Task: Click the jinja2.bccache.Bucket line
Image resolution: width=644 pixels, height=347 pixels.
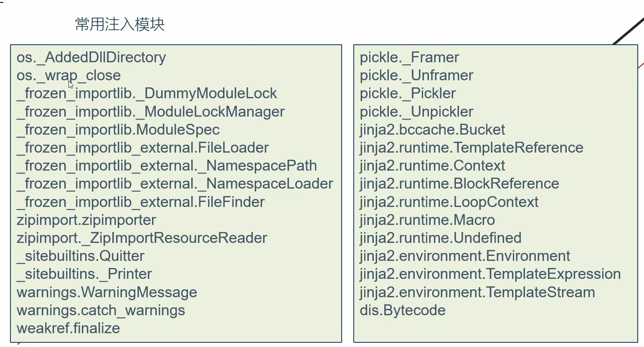Action: tap(432, 130)
